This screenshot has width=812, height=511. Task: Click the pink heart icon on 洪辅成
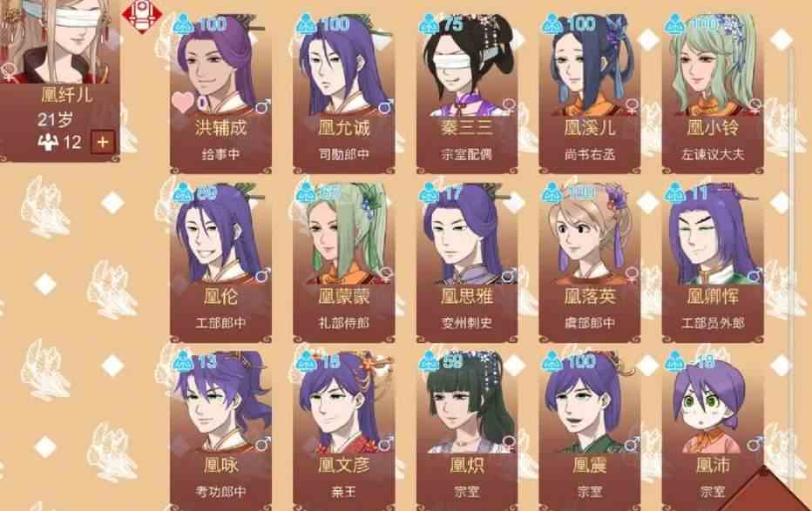tap(182, 102)
